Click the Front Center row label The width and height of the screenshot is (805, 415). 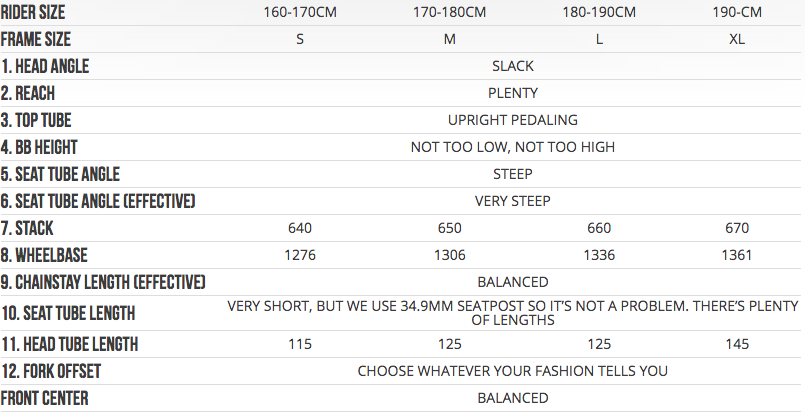[44, 398]
